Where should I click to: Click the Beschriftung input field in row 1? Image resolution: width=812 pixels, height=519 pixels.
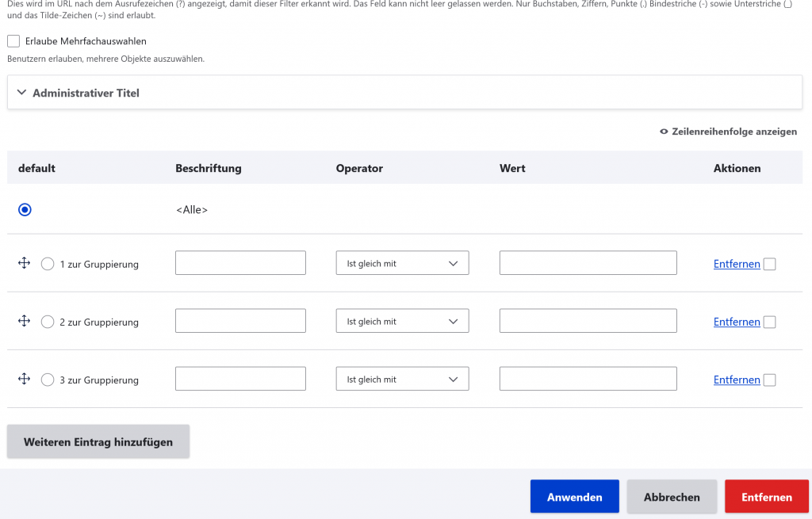click(x=240, y=263)
